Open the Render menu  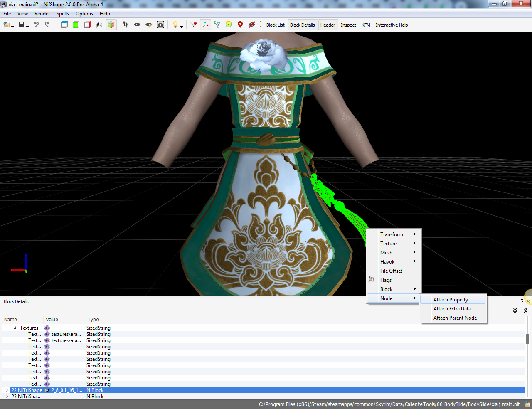tap(42, 14)
